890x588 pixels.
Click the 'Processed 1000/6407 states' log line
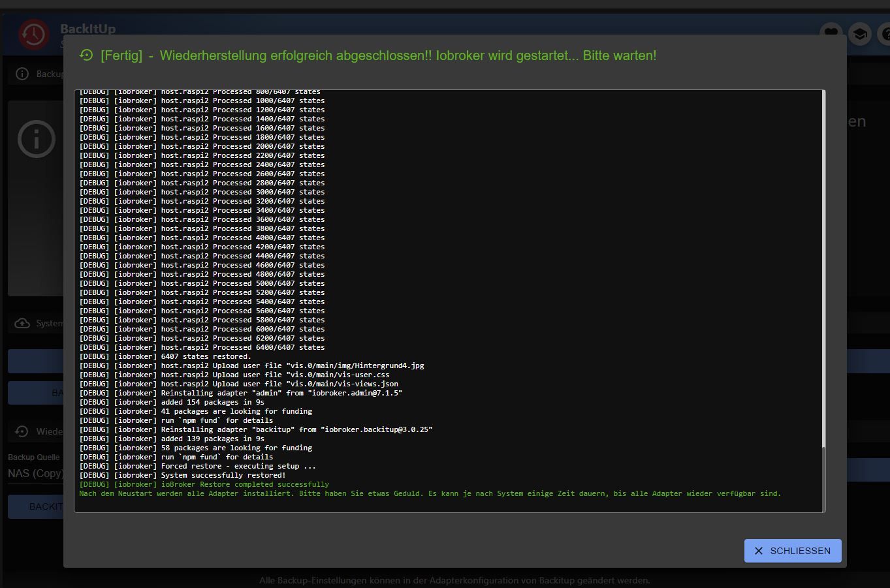[x=202, y=101]
